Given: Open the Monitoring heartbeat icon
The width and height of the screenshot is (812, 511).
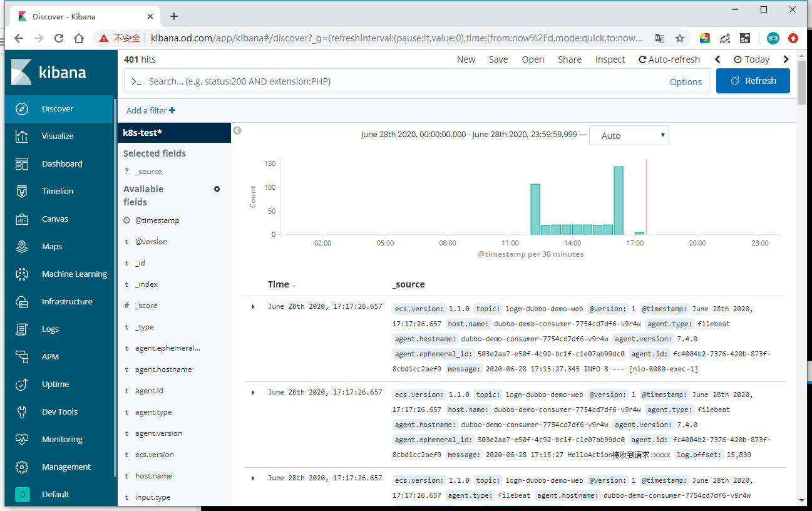Looking at the screenshot, I should pos(22,440).
